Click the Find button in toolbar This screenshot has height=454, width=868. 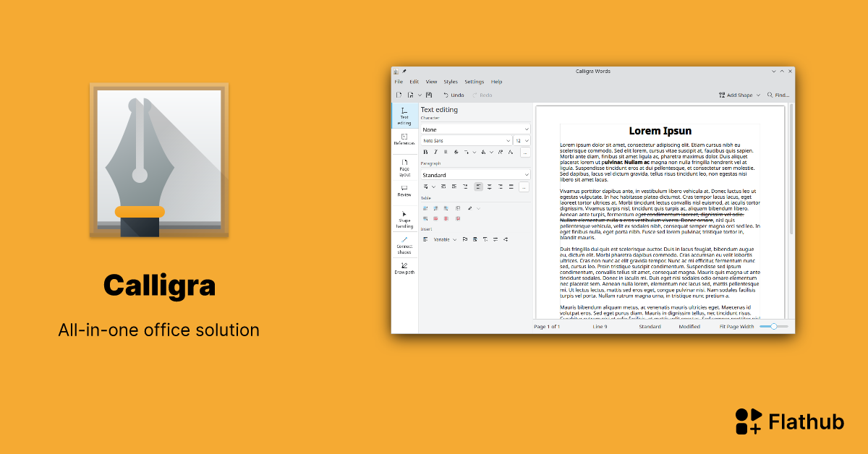click(x=778, y=95)
